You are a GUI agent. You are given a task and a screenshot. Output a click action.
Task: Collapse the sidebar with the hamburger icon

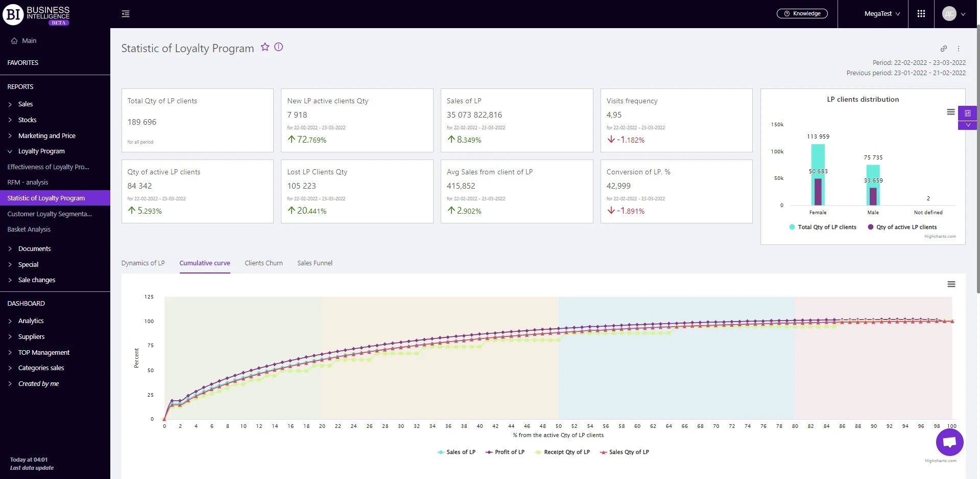(x=126, y=14)
